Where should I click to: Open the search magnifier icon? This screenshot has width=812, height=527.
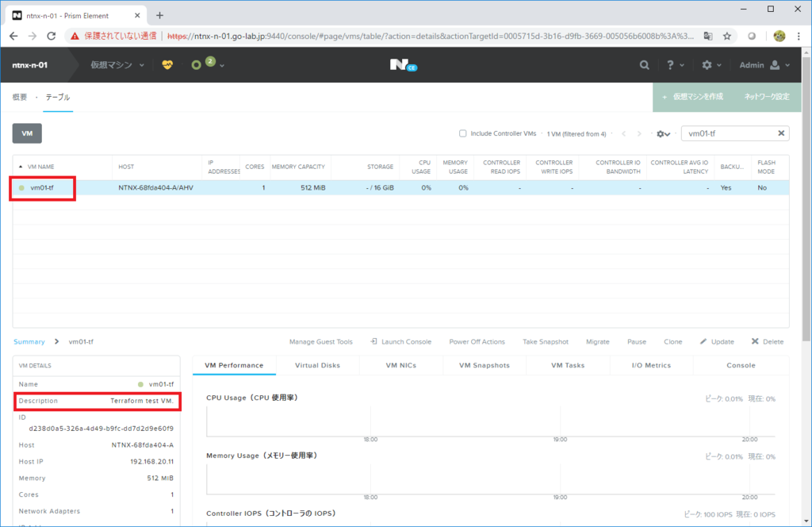[644, 65]
